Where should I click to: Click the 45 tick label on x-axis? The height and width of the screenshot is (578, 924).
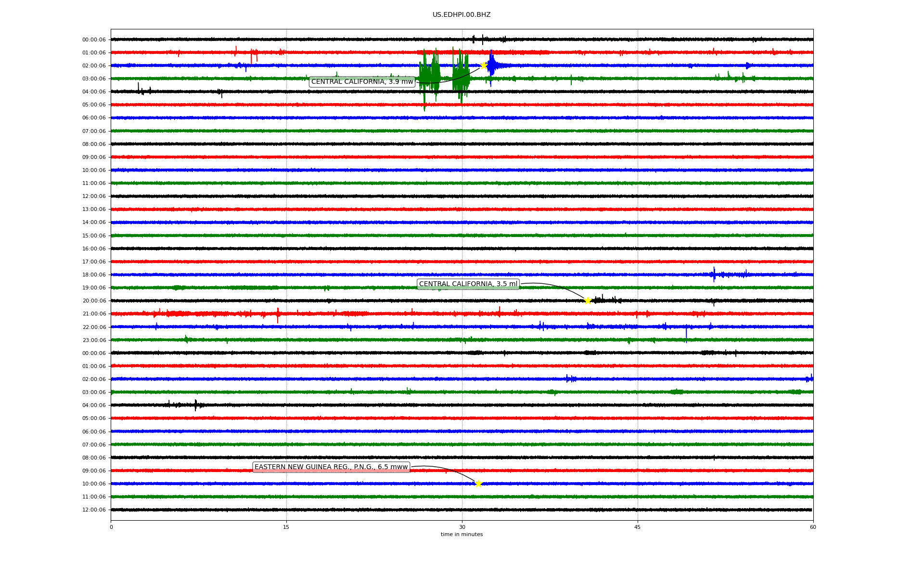(x=637, y=527)
